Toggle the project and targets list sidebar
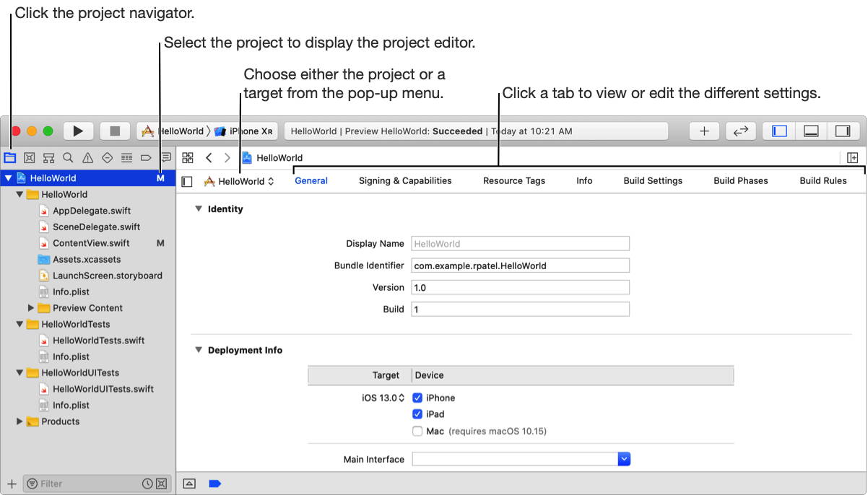The image size is (868, 495). (x=187, y=182)
